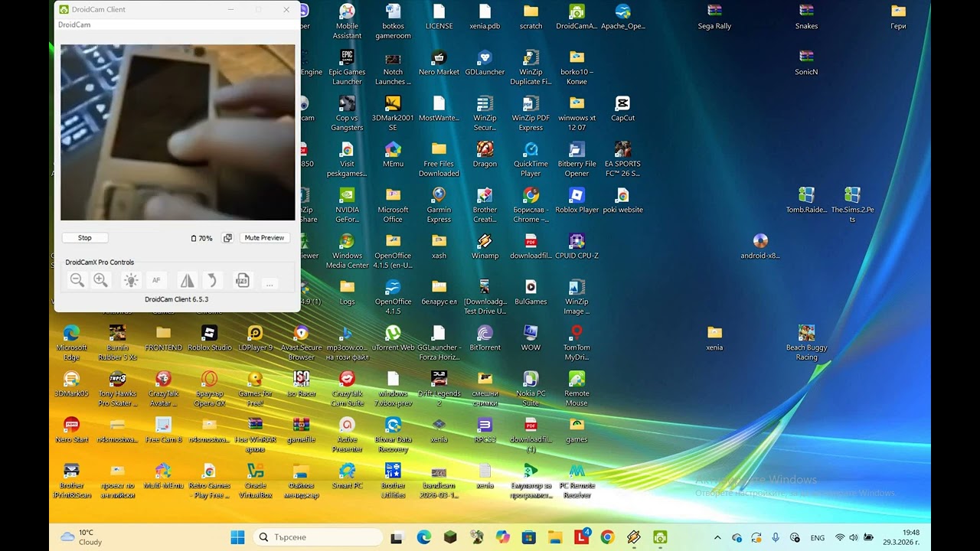Rotate the DroidCam video feed
The image size is (980, 551).
pos(212,281)
